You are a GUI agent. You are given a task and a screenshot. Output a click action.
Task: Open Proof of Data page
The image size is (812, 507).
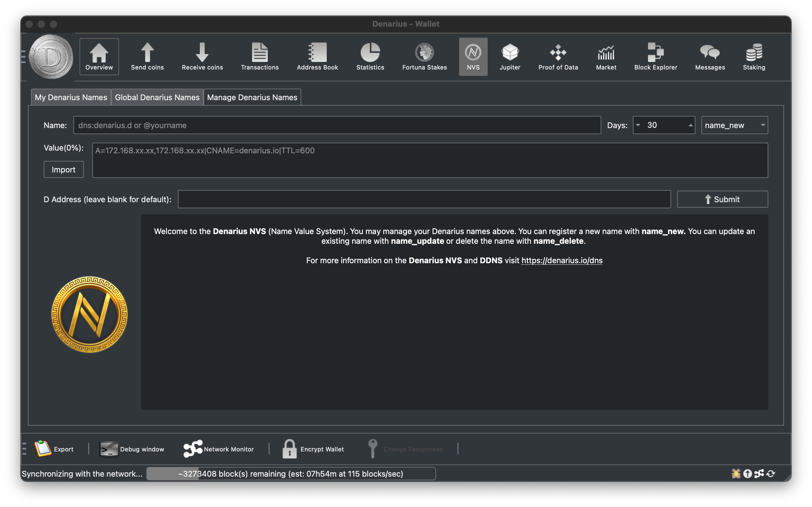[x=558, y=57]
